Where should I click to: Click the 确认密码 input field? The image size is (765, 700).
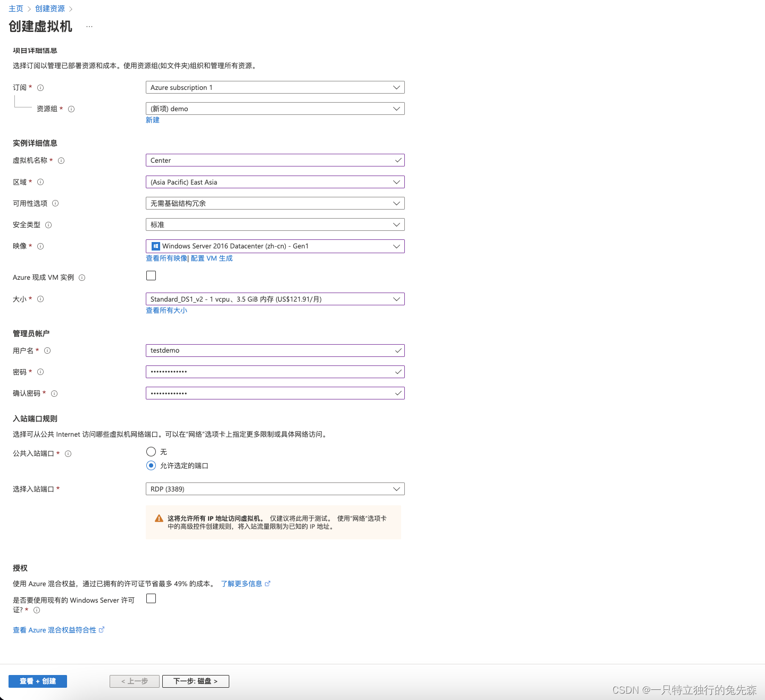point(275,393)
